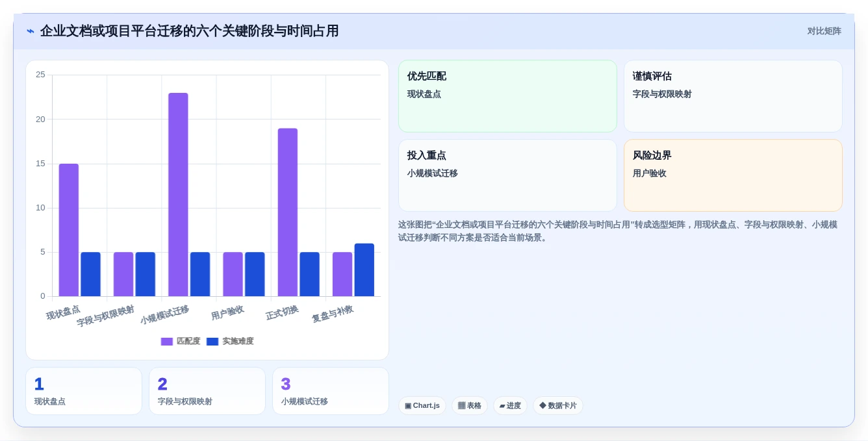Toggle the 实施难度 legend color box
The height and width of the screenshot is (441, 868).
click(x=212, y=342)
